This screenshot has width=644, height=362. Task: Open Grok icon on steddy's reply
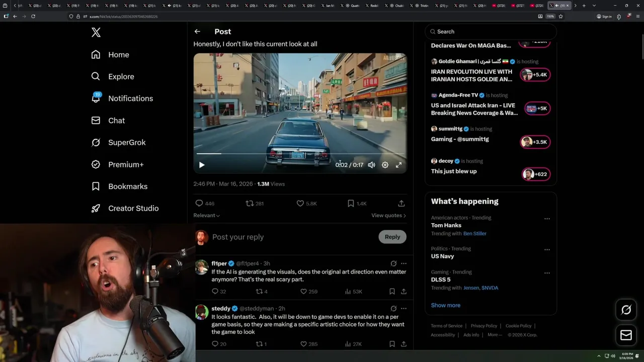click(393, 308)
